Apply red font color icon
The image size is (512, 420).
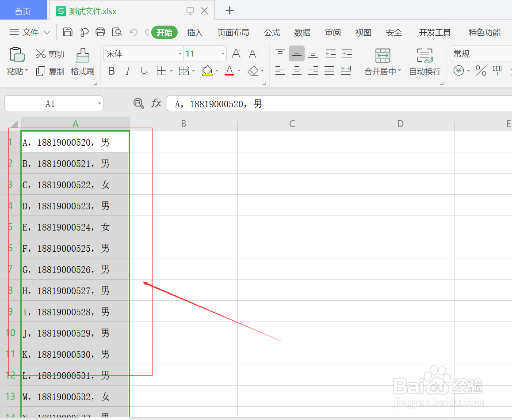pos(229,71)
